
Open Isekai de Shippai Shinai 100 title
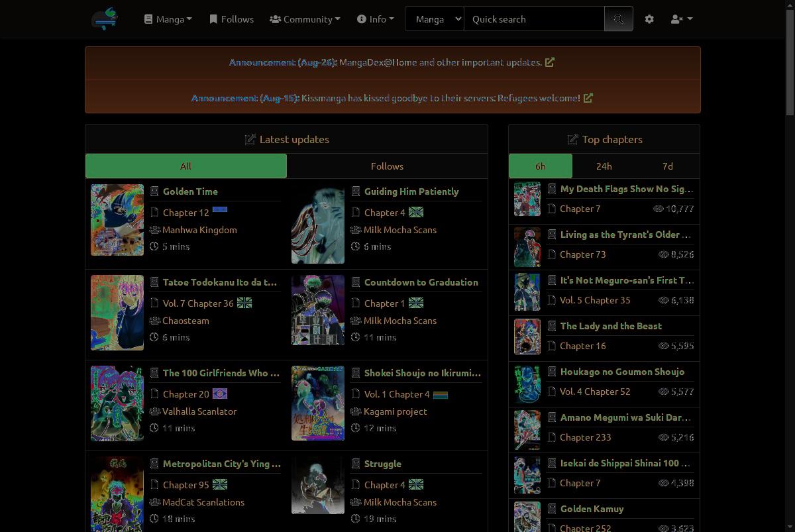627,463
